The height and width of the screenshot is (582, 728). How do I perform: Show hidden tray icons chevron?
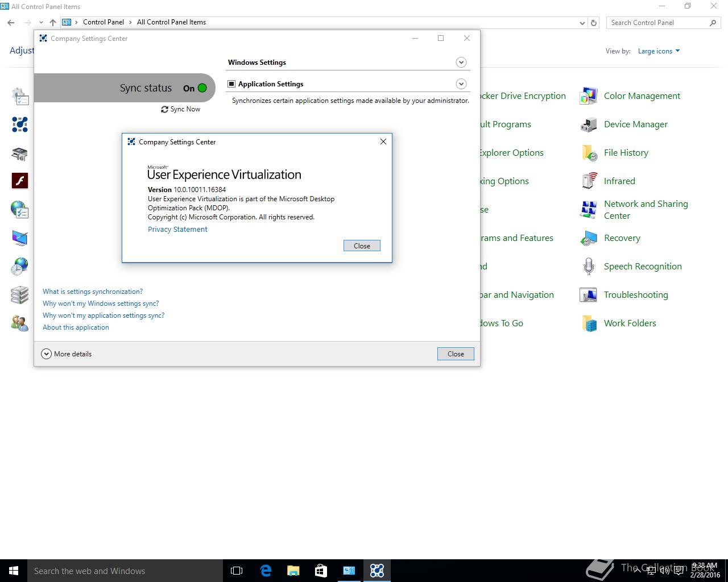pyautogui.click(x=638, y=571)
